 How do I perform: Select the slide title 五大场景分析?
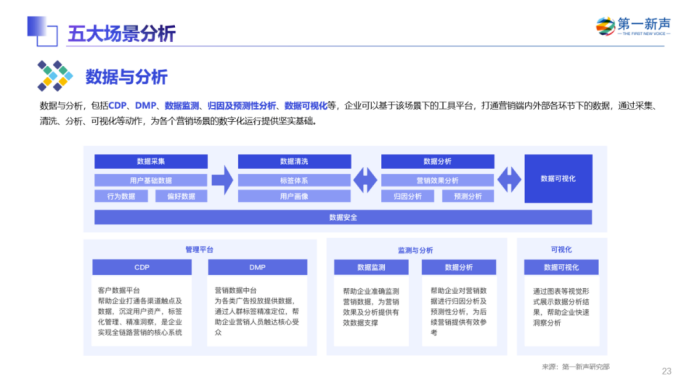pyautogui.click(x=121, y=33)
